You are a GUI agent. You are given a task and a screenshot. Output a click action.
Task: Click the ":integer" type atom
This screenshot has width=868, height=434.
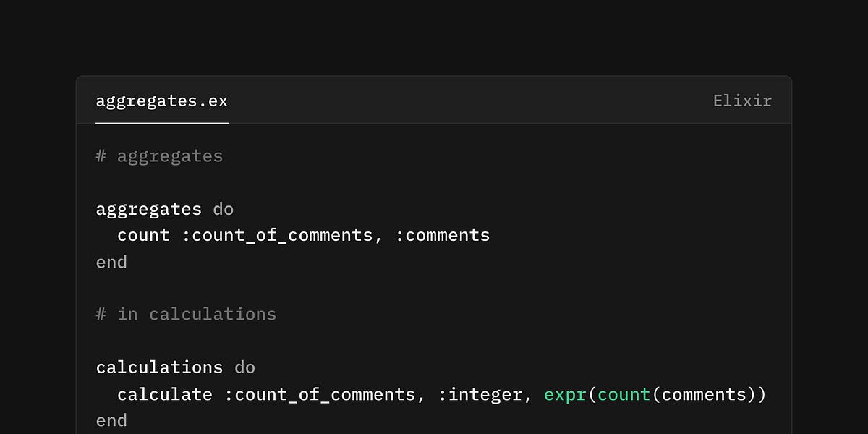[x=480, y=394]
